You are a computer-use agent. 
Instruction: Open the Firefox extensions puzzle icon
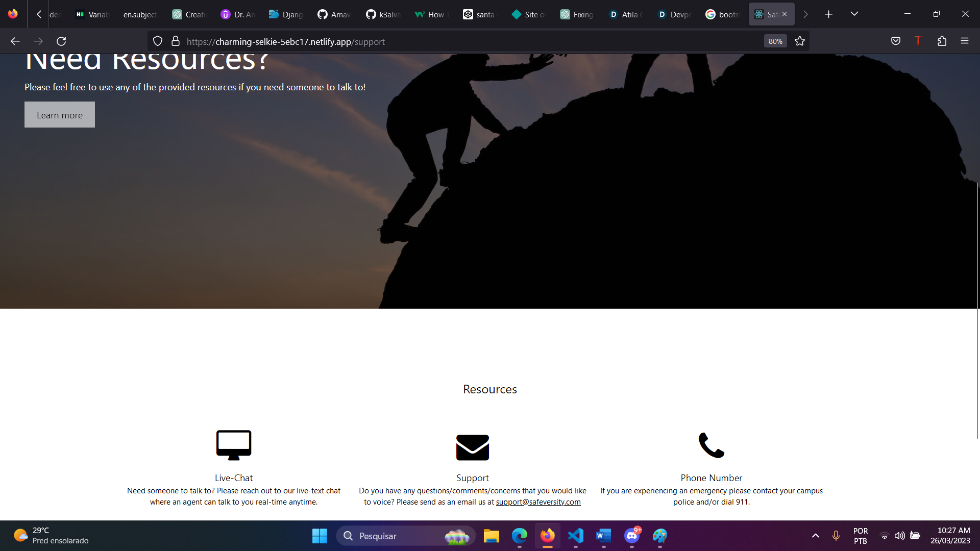942,41
